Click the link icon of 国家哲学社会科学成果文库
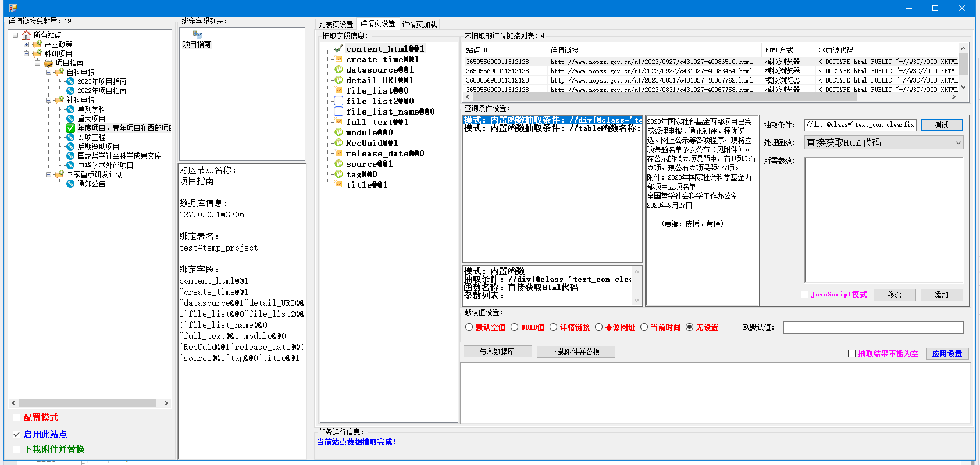 pos(70,156)
